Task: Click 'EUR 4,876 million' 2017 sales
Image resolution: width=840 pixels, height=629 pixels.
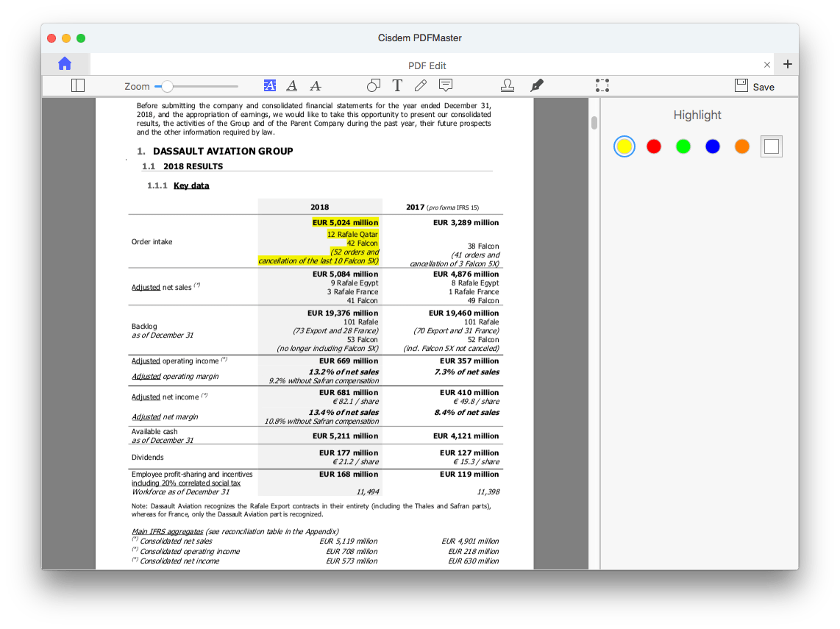Action: [466, 274]
